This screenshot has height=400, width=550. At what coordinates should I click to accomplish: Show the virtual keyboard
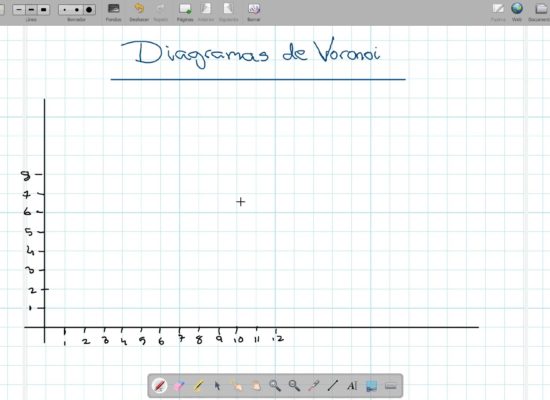click(390, 386)
